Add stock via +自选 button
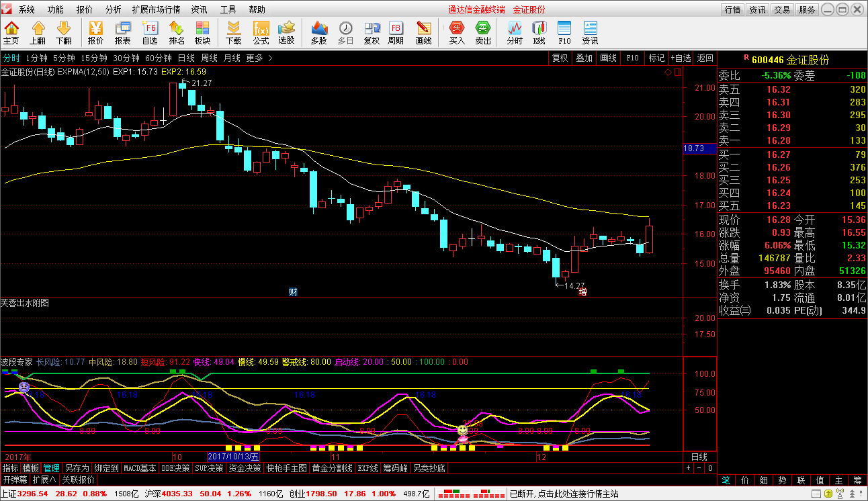Screen dimensions: 868x501 point(680,58)
